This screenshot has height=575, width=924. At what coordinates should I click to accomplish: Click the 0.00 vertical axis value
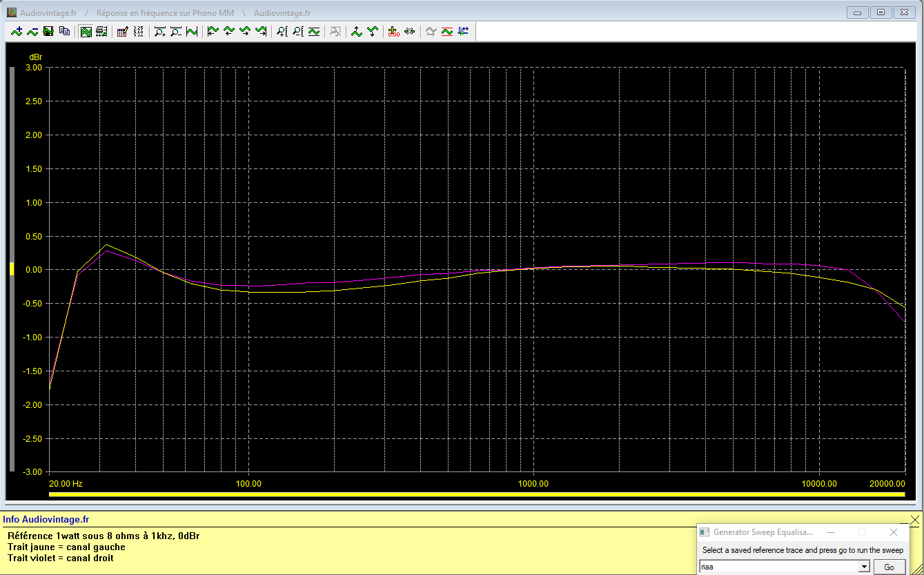[x=33, y=270]
